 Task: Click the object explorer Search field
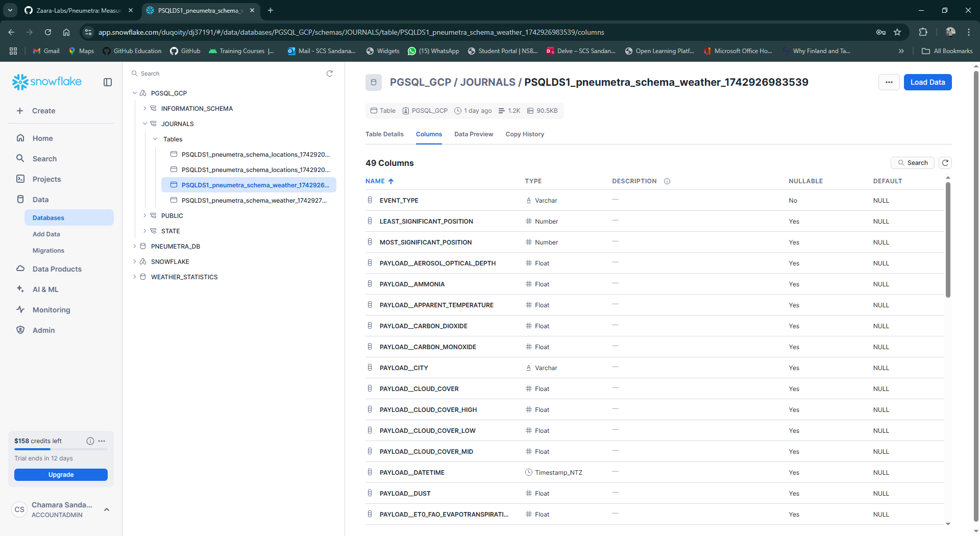click(225, 74)
